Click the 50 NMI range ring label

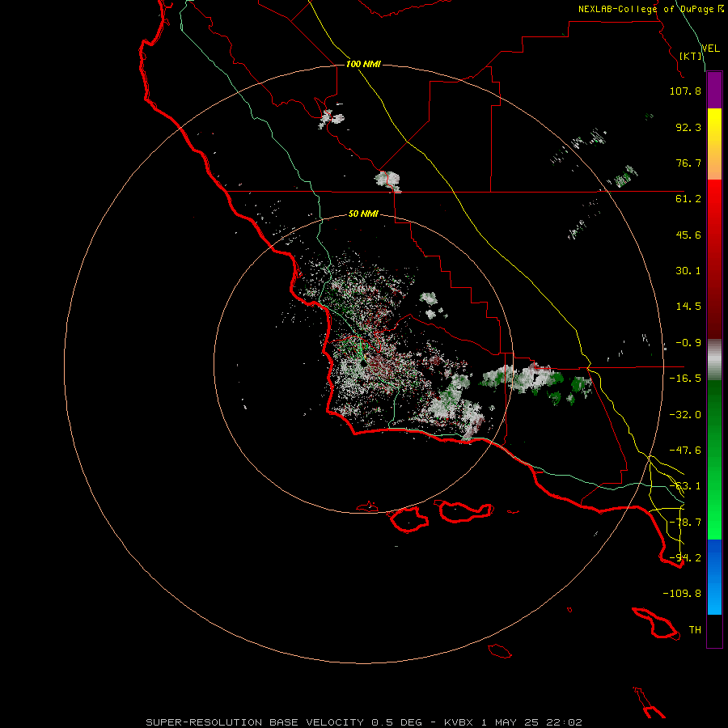click(x=363, y=214)
